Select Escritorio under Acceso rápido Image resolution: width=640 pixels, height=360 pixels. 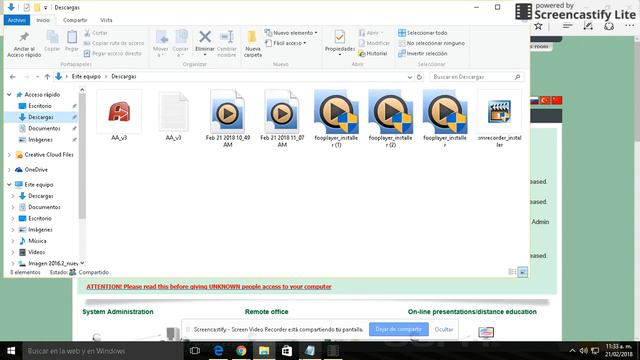click(40, 106)
